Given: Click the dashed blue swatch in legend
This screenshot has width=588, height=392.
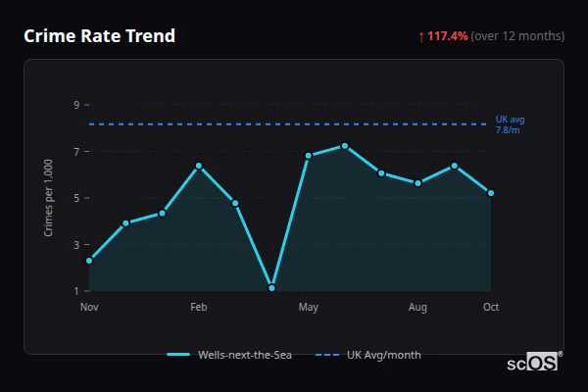Looking at the screenshot, I should coord(327,355).
